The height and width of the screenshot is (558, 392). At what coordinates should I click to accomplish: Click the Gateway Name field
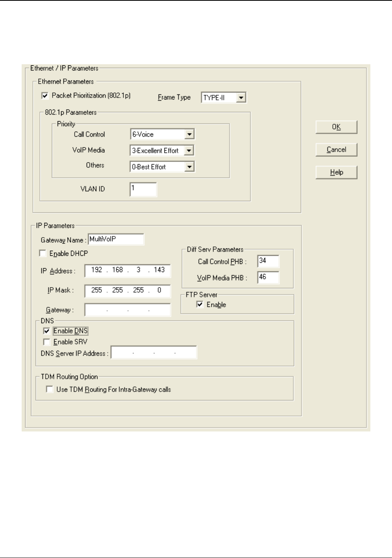pos(116,239)
